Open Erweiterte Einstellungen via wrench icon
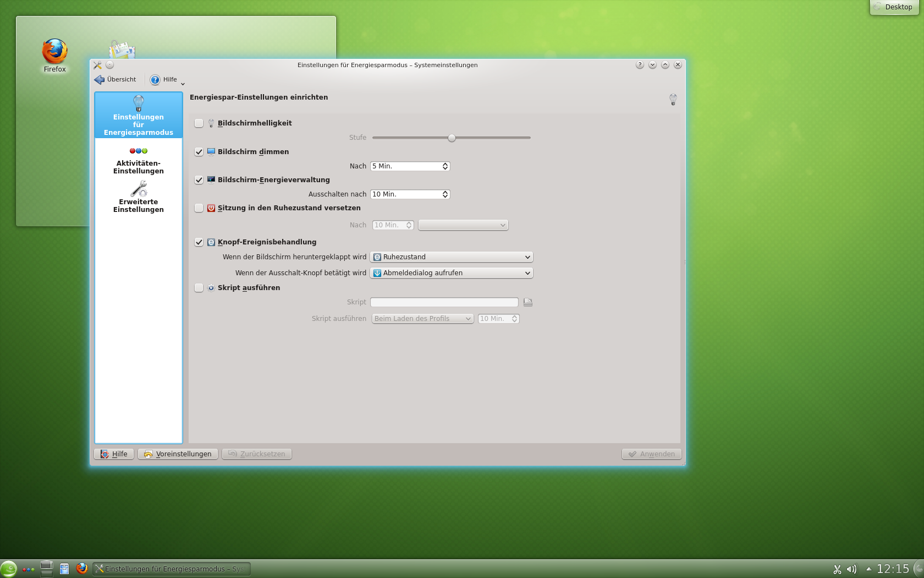Viewport: 924px width, 578px height. 138,198
